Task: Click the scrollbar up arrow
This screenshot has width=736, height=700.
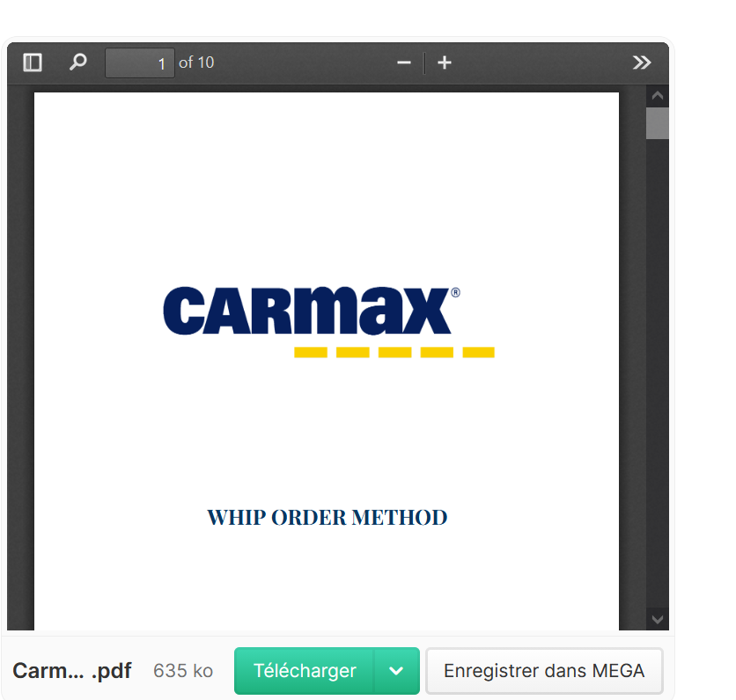Action: point(657,96)
